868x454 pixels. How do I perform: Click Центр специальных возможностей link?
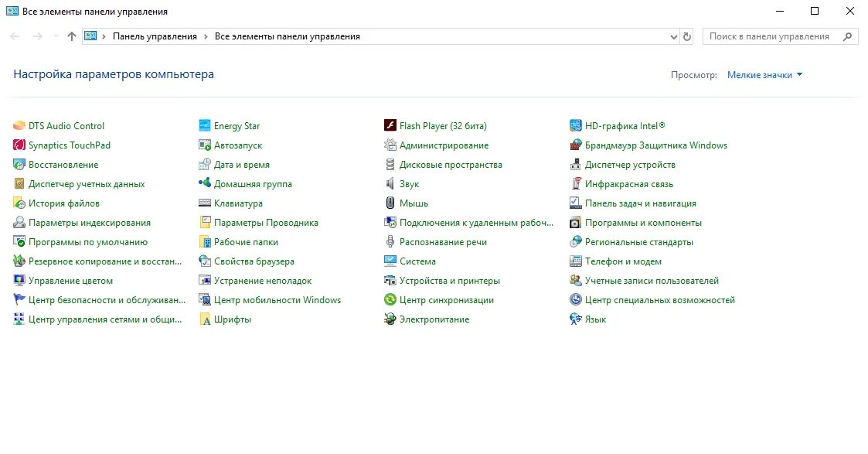[x=660, y=300]
